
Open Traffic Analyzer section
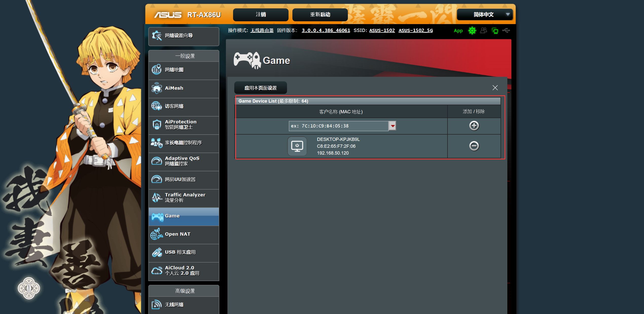click(x=184, y=197)
